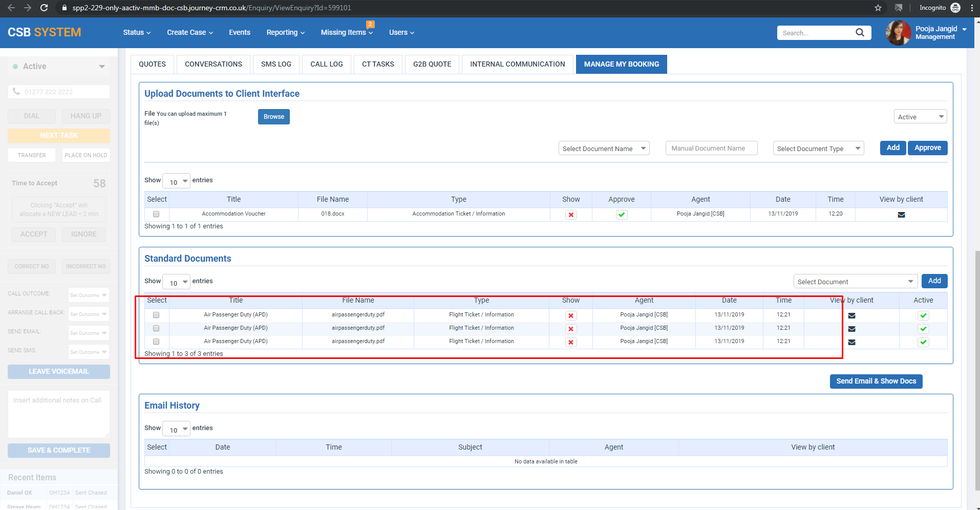Bookmark page with the star icon
This screenshot has width=980, height=510.
click(878, 8)
